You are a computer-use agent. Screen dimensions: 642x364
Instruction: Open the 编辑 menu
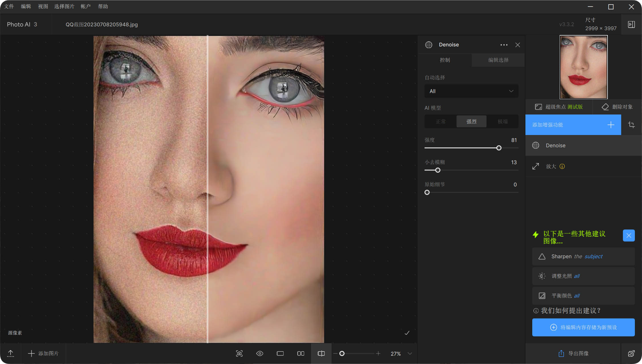(26, 6)
